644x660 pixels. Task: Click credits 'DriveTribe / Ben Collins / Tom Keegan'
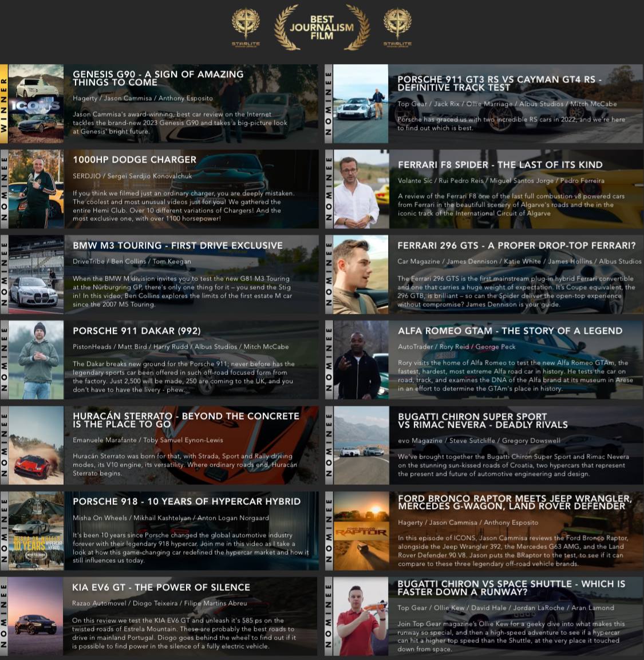click(132, 262)
